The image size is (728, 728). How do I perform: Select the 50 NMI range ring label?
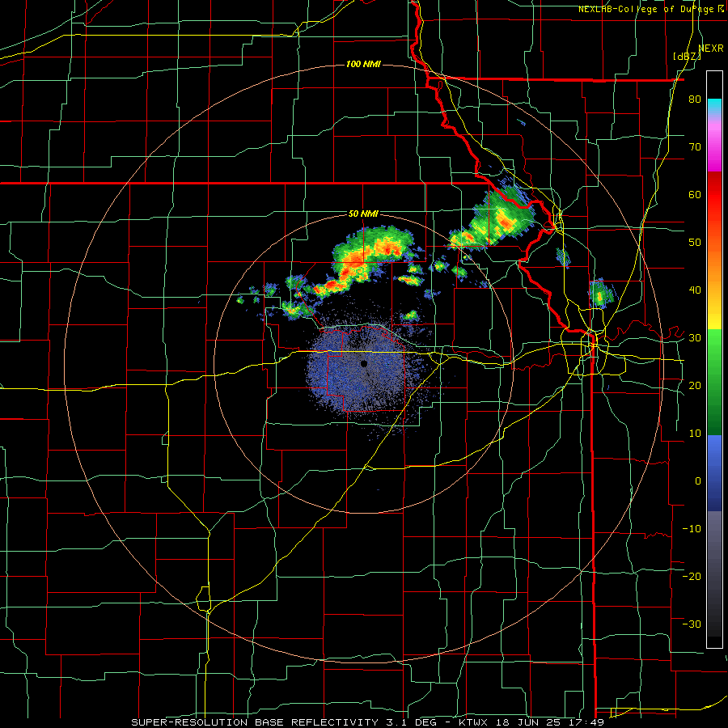pyautogui.click(x=363, y=214)
